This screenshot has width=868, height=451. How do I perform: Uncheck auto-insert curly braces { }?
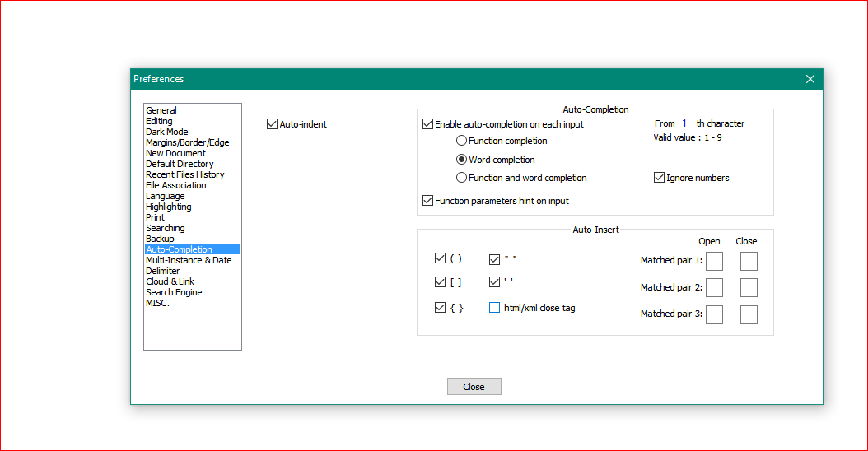click(440, 308)
